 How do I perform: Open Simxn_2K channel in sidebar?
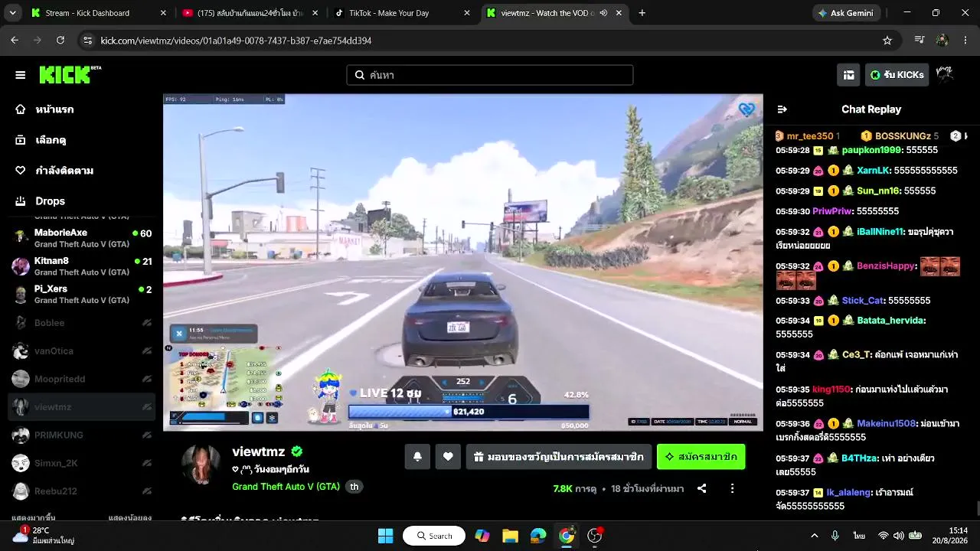tap(82, 463)
